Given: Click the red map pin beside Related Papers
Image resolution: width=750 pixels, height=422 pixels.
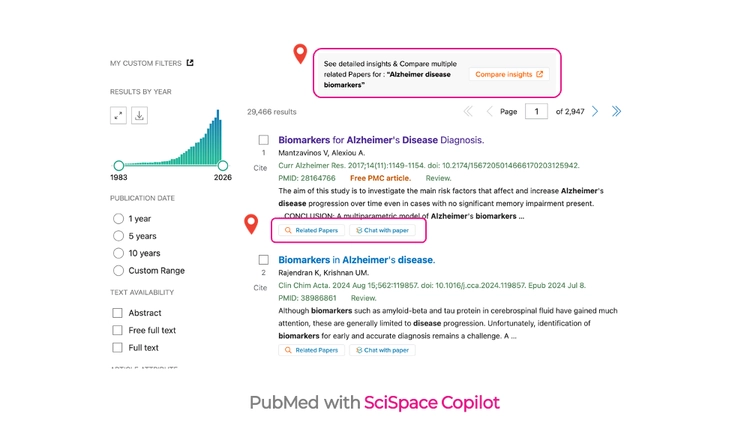Looking at the screenshot, I should pos(251,223).
